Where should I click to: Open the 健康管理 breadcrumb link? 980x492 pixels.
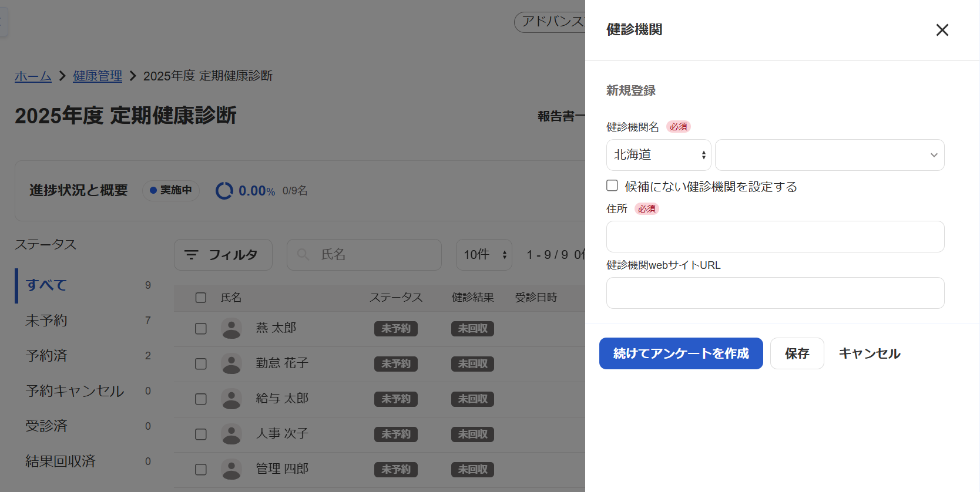click(x=98, y=76)
